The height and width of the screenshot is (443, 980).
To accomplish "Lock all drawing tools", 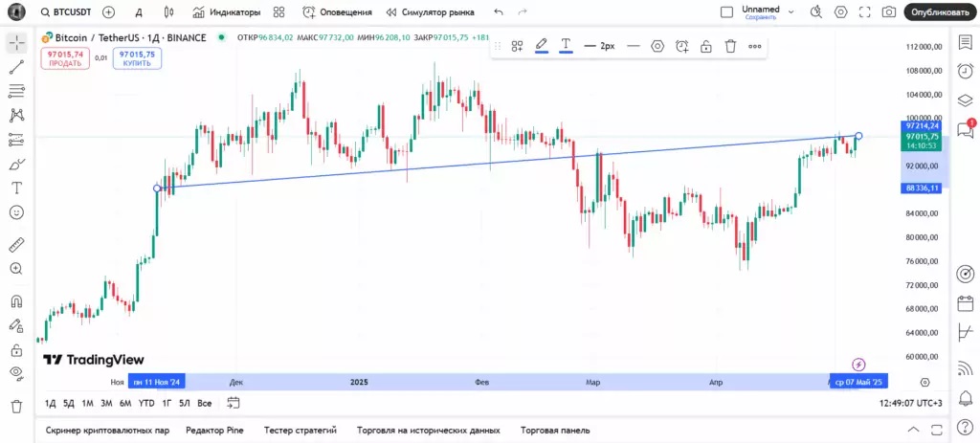I will pyautogui.click(x=17, y=350).
